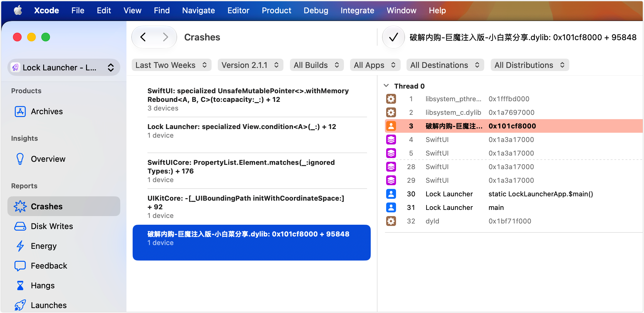Open the Help menu
644x313 pixels.
[437, 10]
